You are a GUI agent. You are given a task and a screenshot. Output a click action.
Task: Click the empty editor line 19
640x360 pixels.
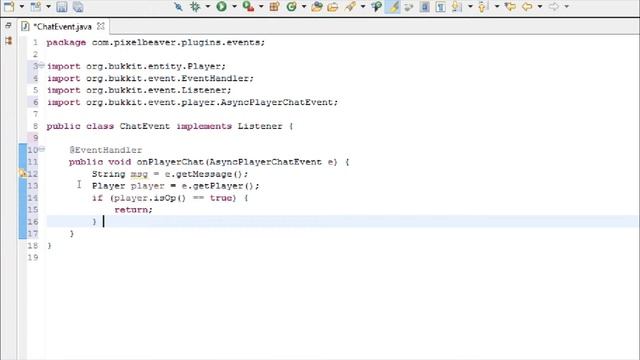(x=342, y=258)
